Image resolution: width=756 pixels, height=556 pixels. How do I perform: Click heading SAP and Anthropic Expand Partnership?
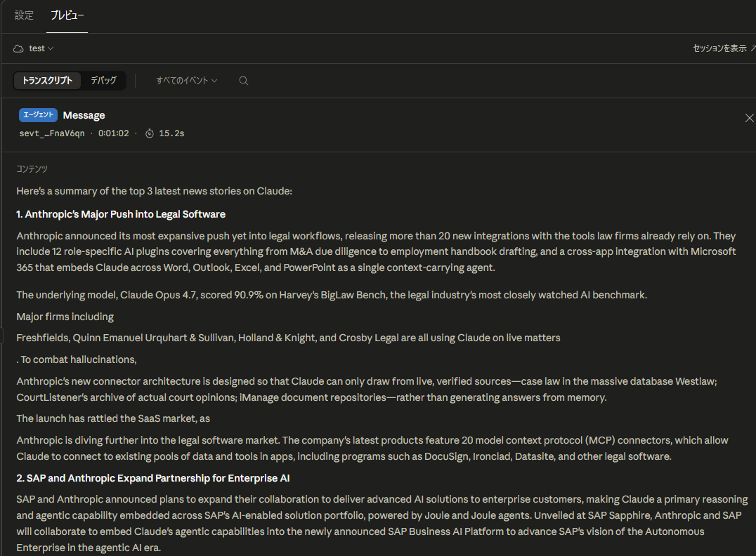[153, 478]
